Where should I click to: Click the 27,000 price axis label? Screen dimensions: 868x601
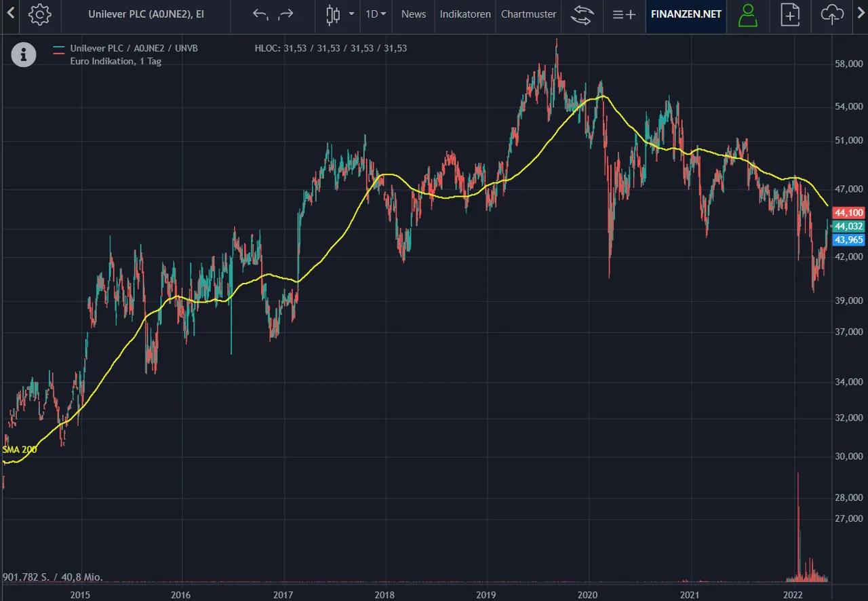(x=848, y=519)
